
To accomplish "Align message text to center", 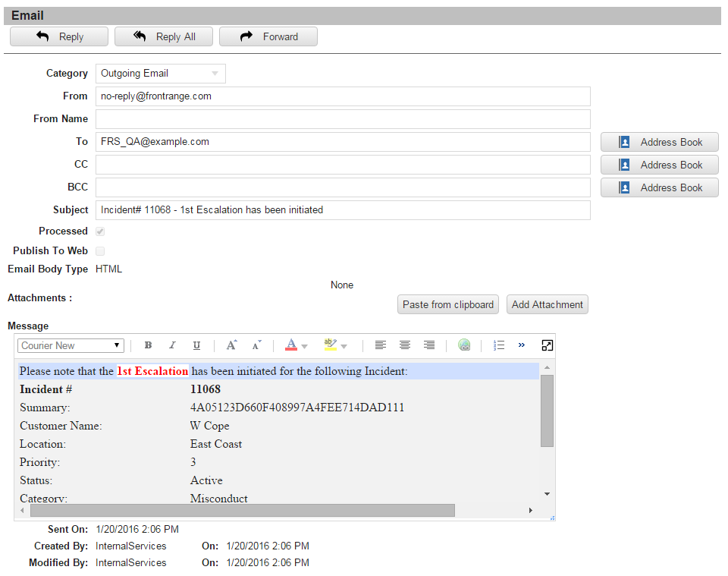I will pos(405,345).
